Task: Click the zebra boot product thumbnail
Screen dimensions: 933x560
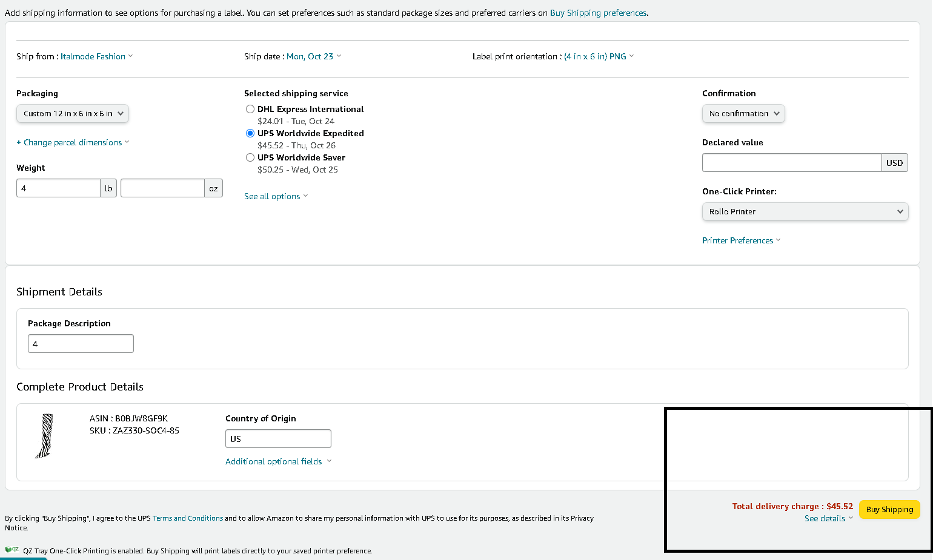Action: (x=45, y=436)
